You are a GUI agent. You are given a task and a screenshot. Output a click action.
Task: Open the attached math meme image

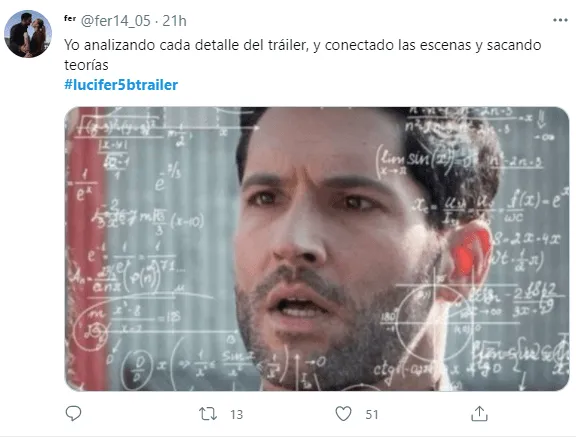(x=317, y=249)
